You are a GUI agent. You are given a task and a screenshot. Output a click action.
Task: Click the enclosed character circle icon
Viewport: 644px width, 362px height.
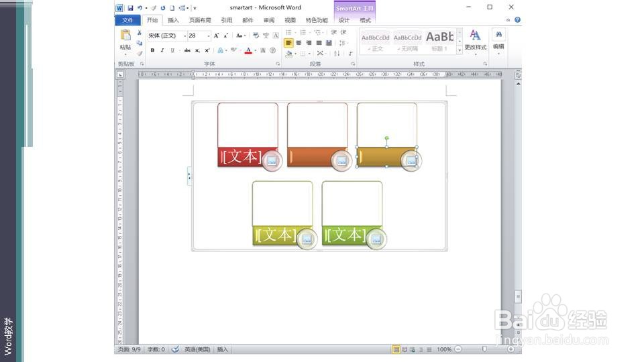pos(273,50)
